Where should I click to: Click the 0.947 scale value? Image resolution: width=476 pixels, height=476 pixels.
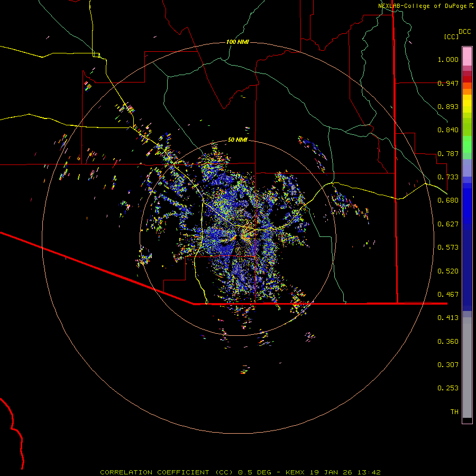point(448,83)
